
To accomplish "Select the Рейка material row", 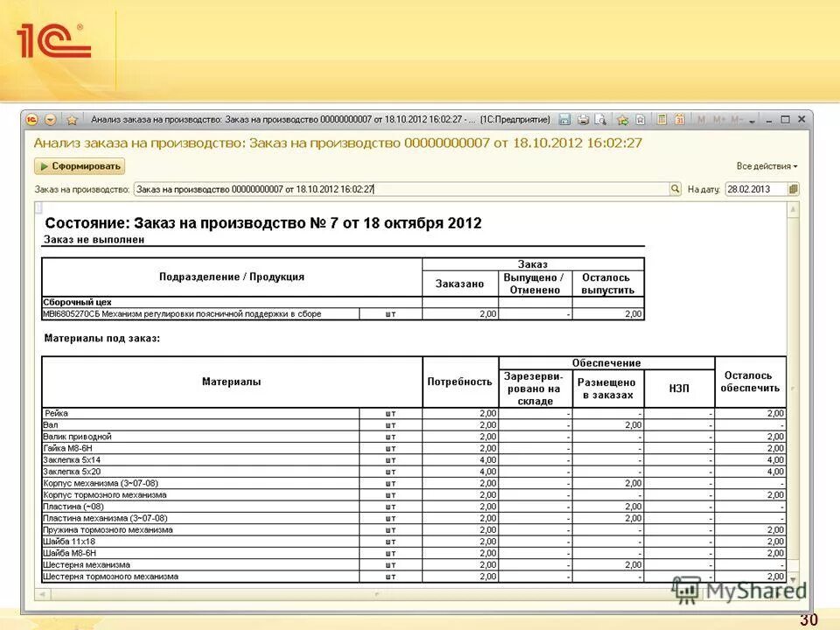I will 414,414.
